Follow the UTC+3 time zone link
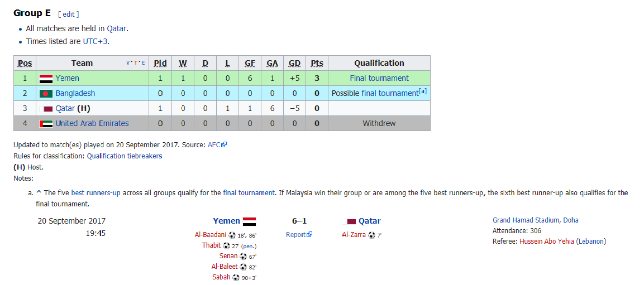Screen dimensions: 644x285 click(x=96, y=41)
